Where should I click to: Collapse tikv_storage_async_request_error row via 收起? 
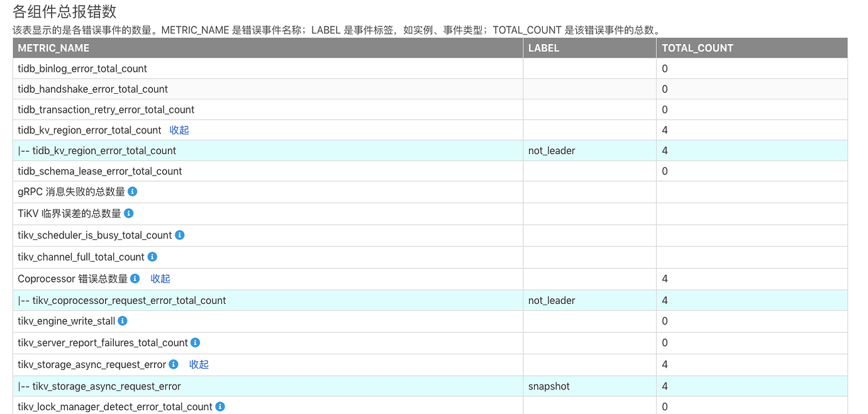point(199,364)
